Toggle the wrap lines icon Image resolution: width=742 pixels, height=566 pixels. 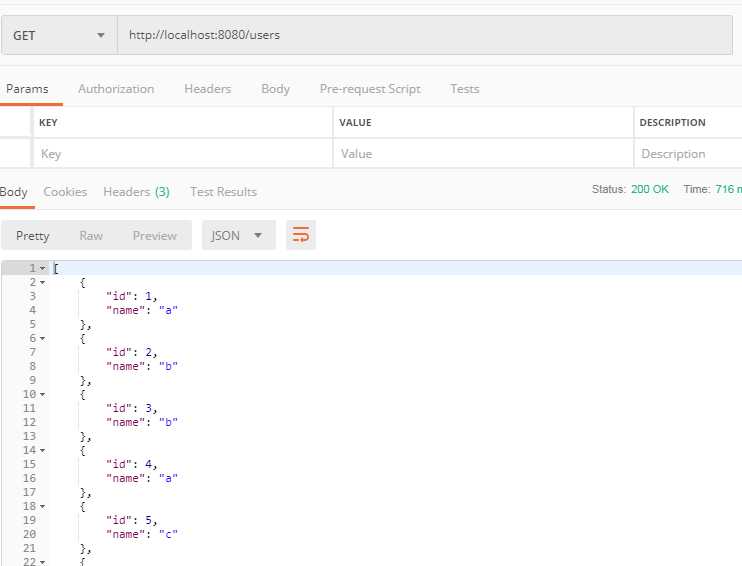pyautogui.click(x=301, y=235)
